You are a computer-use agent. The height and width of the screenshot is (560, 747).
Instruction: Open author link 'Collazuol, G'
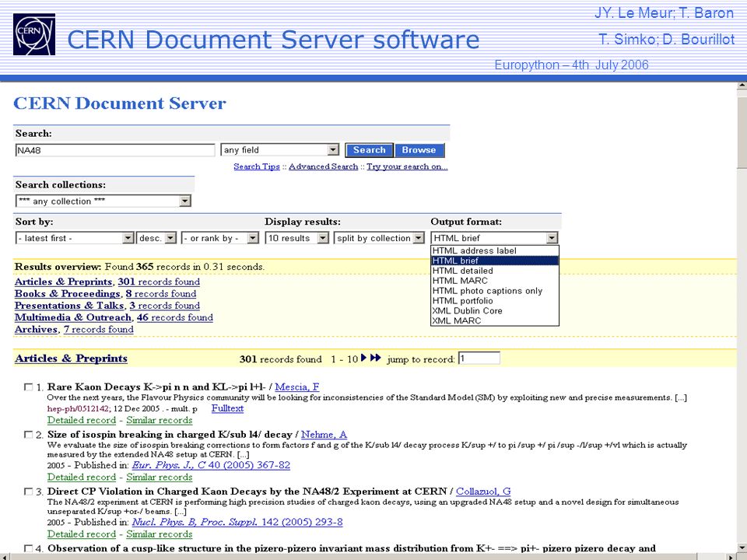483,491
